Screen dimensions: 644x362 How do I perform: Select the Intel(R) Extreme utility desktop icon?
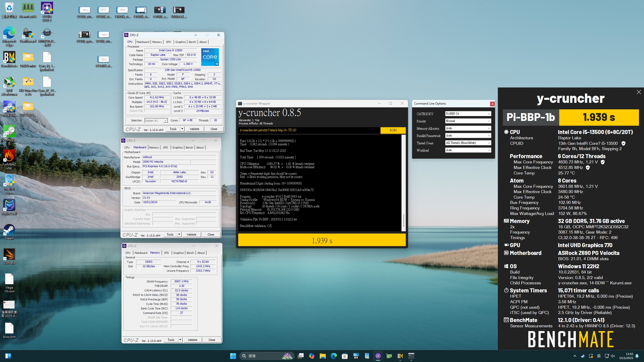coord(9,184)
